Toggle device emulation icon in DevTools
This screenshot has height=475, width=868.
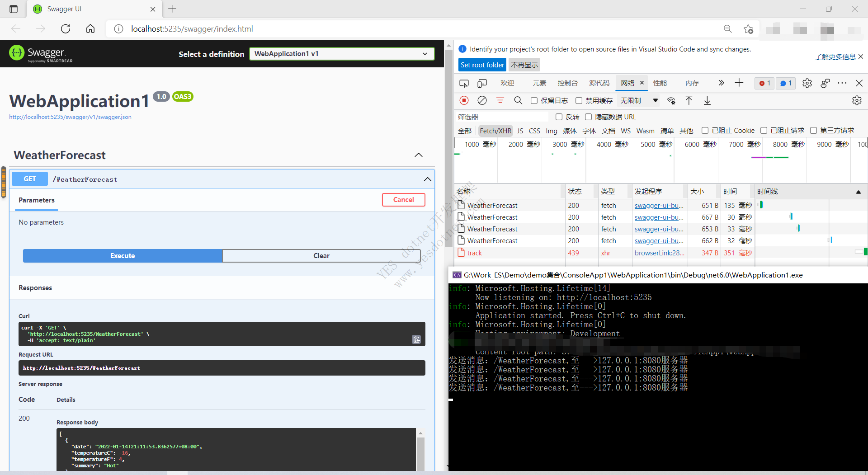click(482, 83)
